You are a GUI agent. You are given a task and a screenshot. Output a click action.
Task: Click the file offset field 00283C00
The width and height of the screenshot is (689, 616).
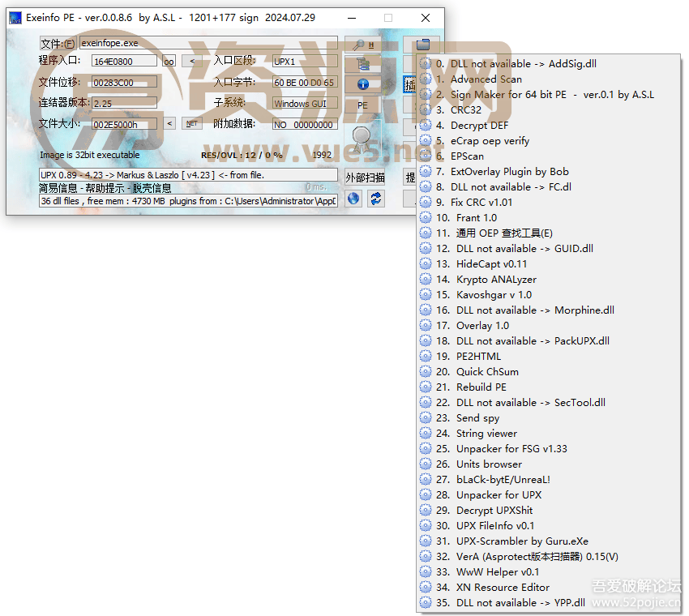[124, 83]
